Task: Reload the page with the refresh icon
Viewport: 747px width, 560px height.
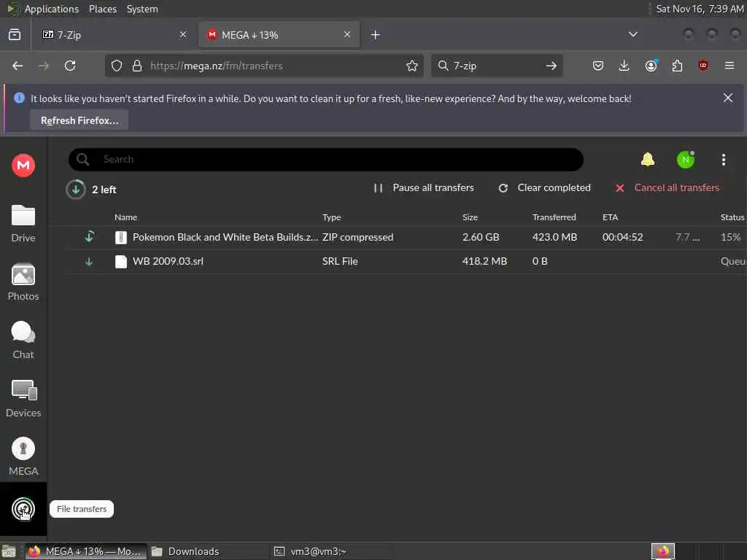Action: coord(70,66)
